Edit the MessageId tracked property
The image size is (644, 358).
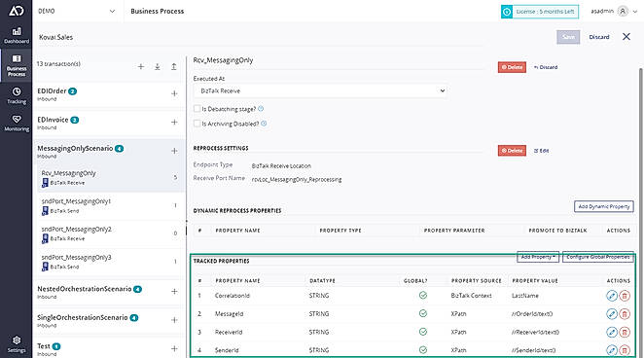click(x=612, y=314)
